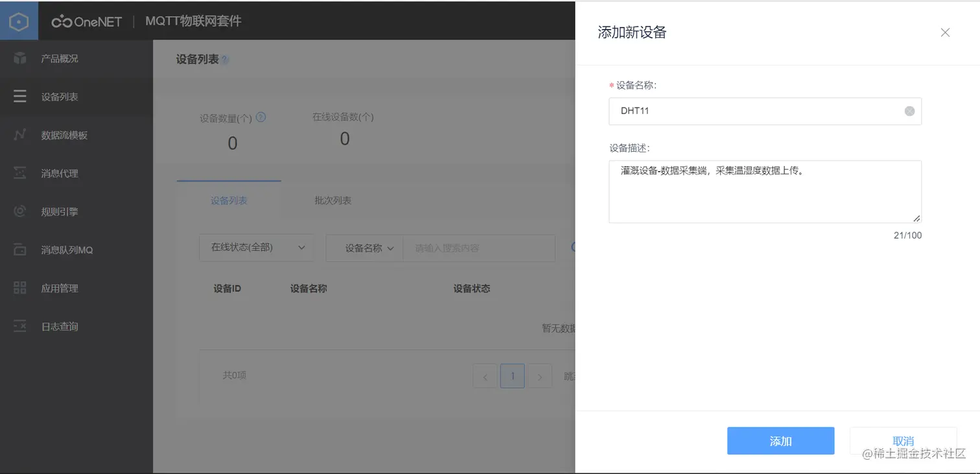
Task: Click the hexagon logo icon in header
Action: [19, 21]
